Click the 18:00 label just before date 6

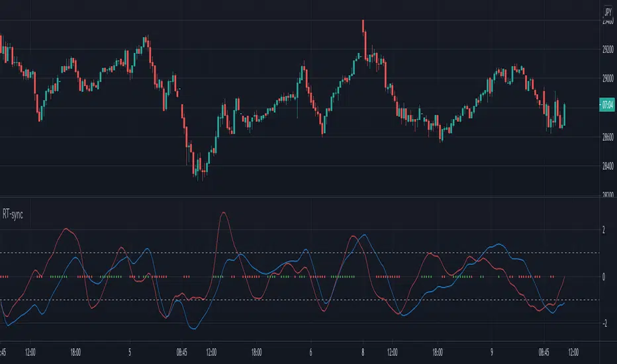point(257,352)
